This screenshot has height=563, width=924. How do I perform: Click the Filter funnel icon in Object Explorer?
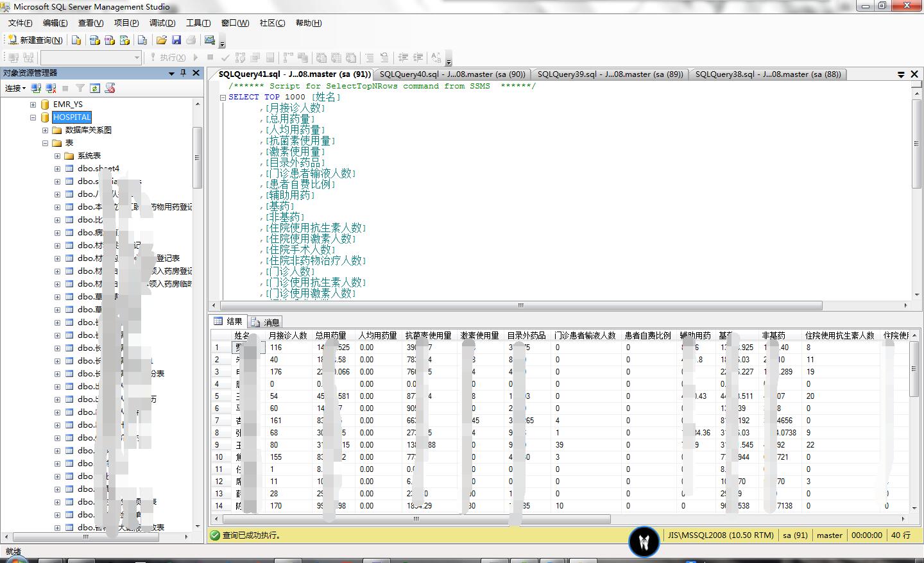[80, 88]
